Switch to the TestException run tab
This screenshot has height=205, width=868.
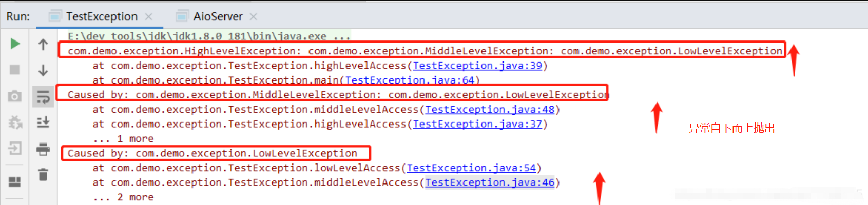(x=102, y=16)
